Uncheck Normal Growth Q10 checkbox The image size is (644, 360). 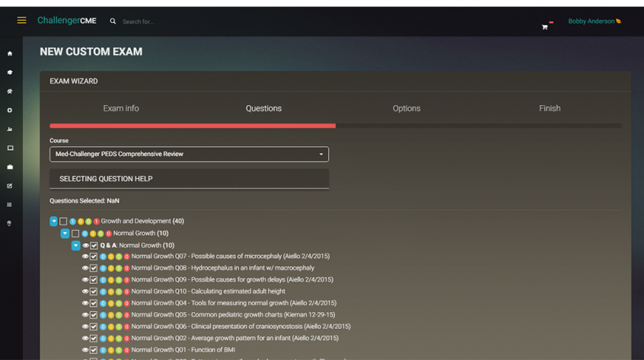point(94,292)
